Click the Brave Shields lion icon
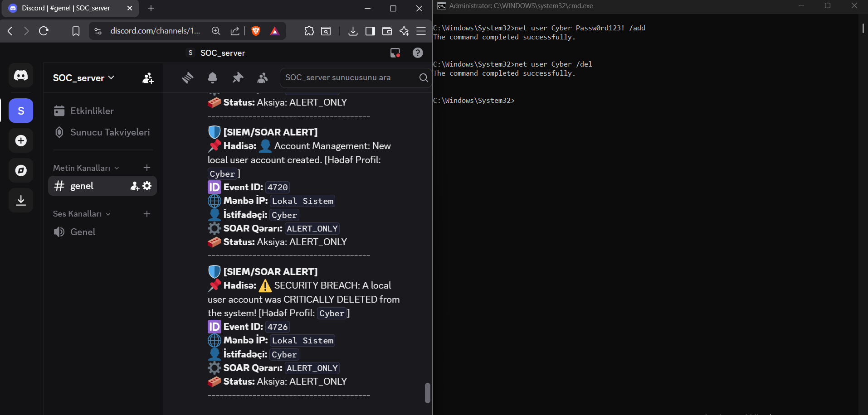 (x=256, y=31)
